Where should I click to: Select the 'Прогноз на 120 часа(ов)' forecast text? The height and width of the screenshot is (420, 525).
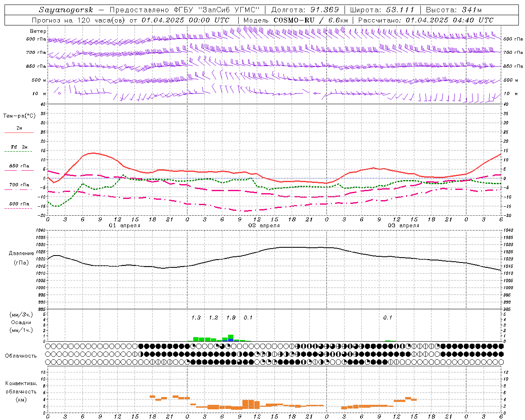(78, 20)
